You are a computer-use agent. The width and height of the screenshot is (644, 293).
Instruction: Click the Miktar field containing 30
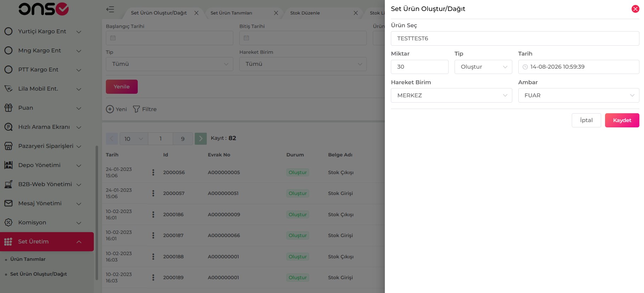420,67
